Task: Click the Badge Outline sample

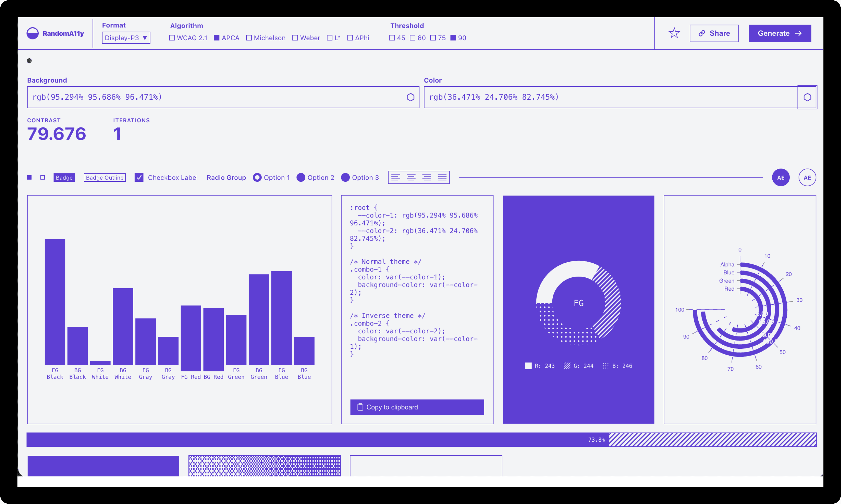Action: point(105,177)
